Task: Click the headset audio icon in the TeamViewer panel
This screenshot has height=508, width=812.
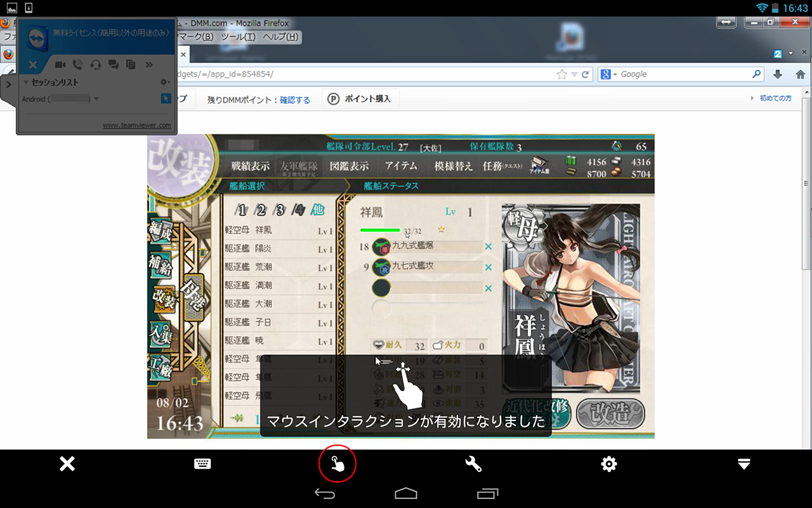Action: [96, 64]
